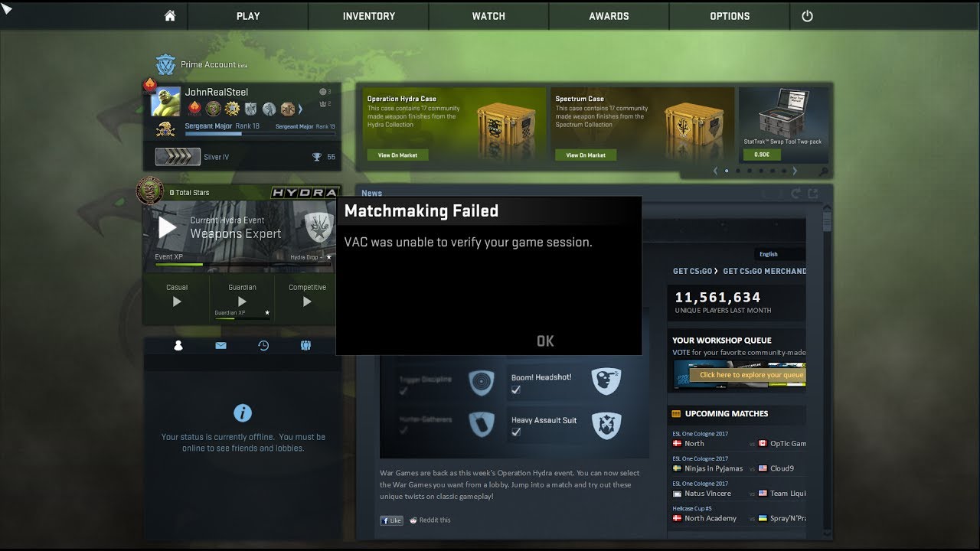Open the friends list person tab
The image size is (980, 551).
(178, 346)
